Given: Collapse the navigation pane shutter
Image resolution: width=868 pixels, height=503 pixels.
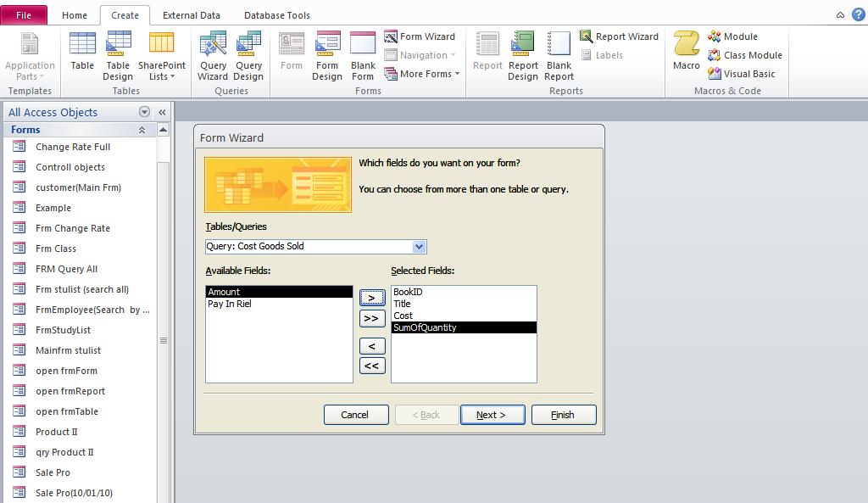Looking at the screenshot, I should tap(162, 113).
